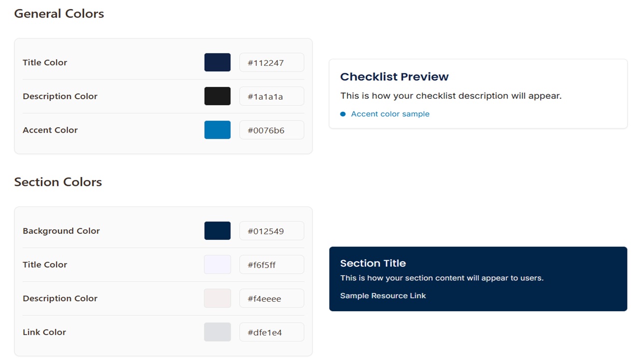Select the #112247 hex value field

coord(272,62)
